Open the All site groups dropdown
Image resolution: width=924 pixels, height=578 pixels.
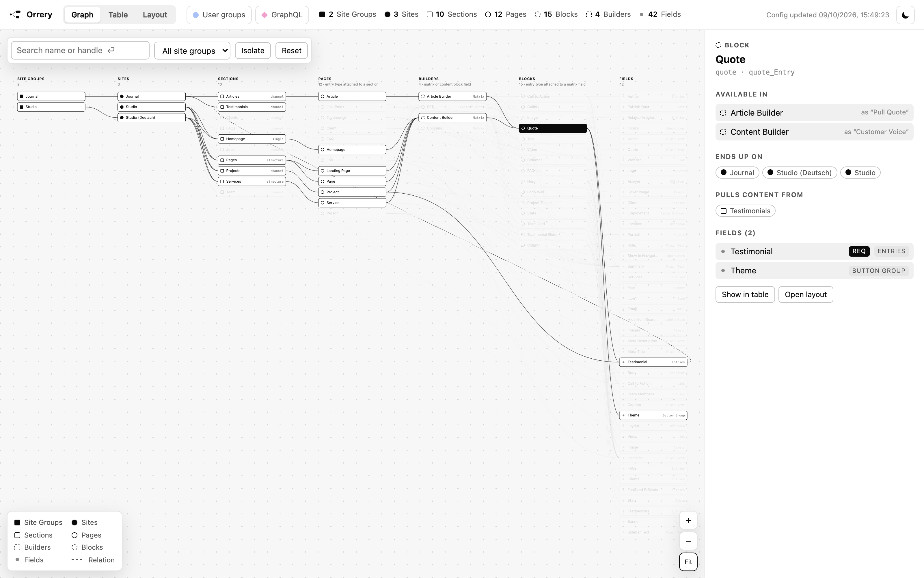[x=192, y=51]
